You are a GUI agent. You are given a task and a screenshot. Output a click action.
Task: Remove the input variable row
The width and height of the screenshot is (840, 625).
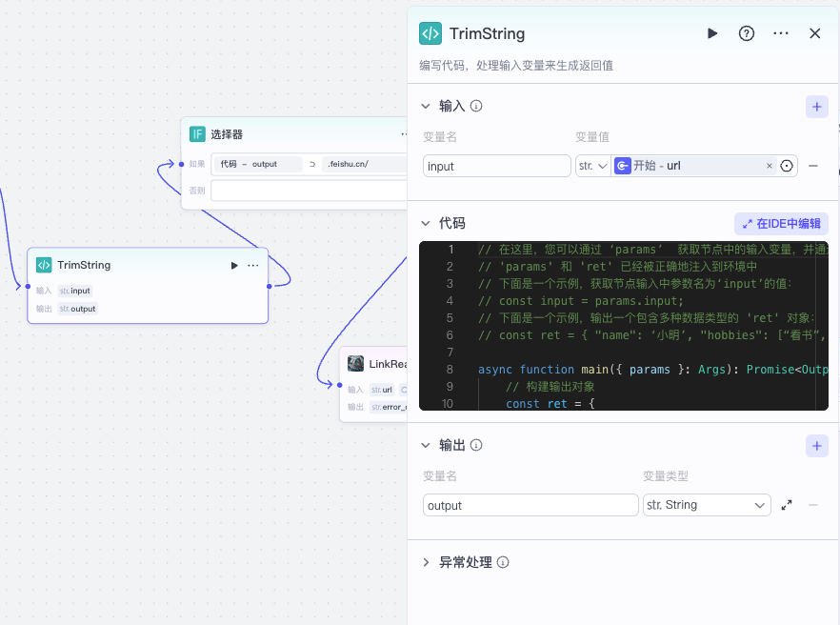[x=812, y=166]
